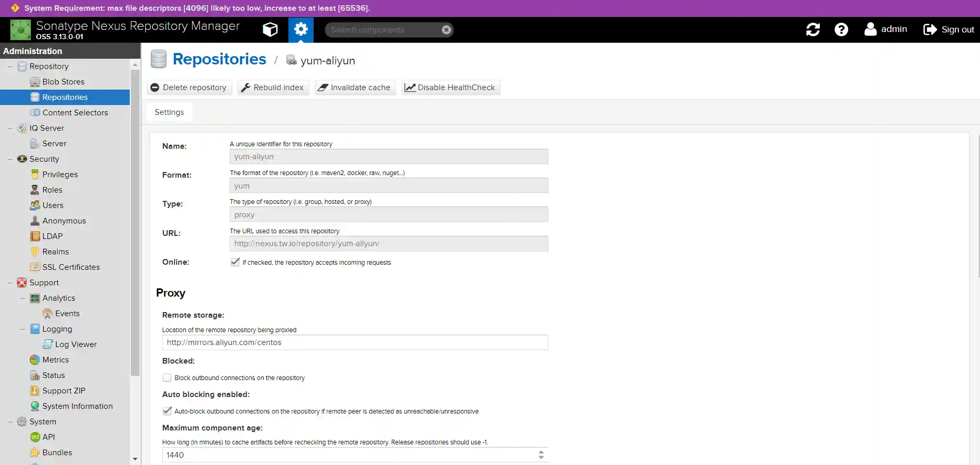Open the Administration gear icon
This screenshot has height=465, width=980.
[301, 29]
